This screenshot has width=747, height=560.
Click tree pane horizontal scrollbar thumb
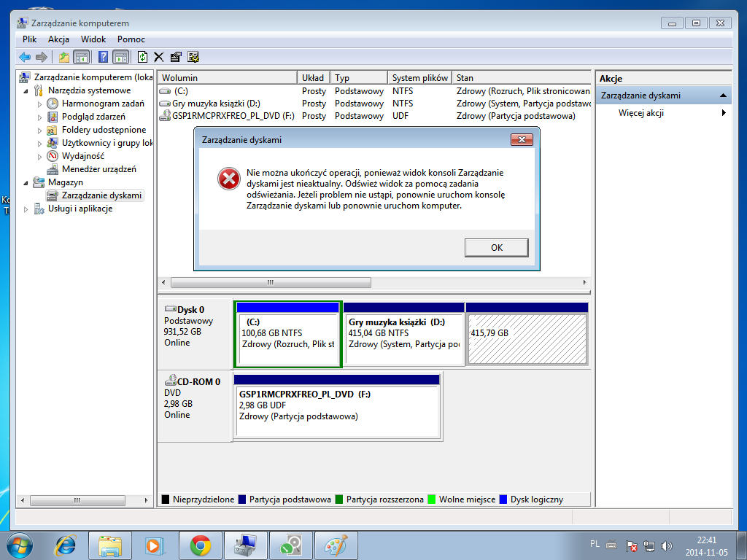click(x=77, y=500)
